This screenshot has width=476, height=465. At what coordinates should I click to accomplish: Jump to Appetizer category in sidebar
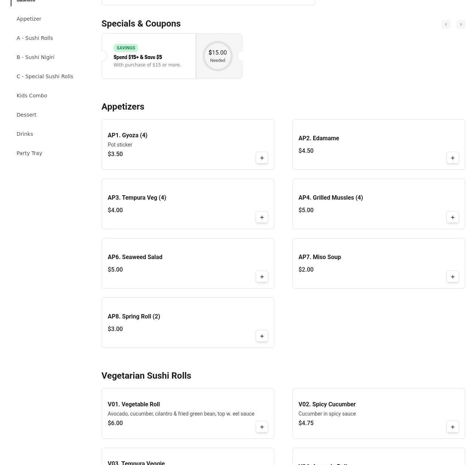point(29,19)
